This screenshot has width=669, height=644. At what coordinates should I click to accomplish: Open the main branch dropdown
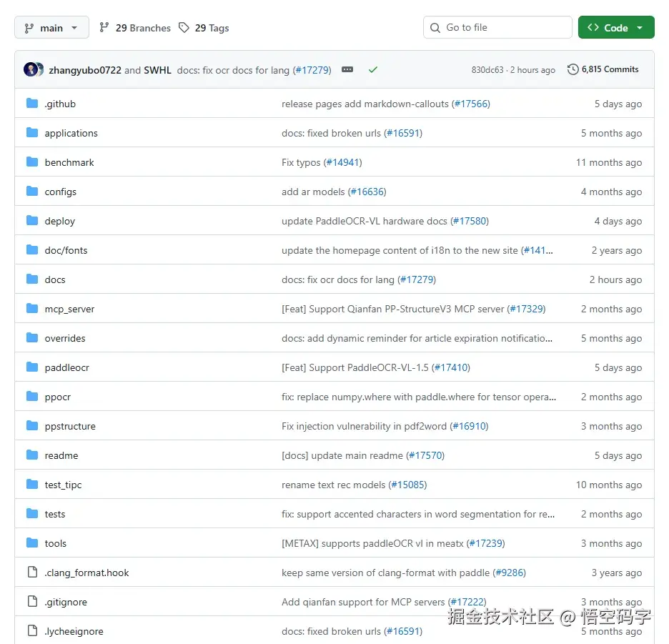pyautogui.click(x=51, y=28)
